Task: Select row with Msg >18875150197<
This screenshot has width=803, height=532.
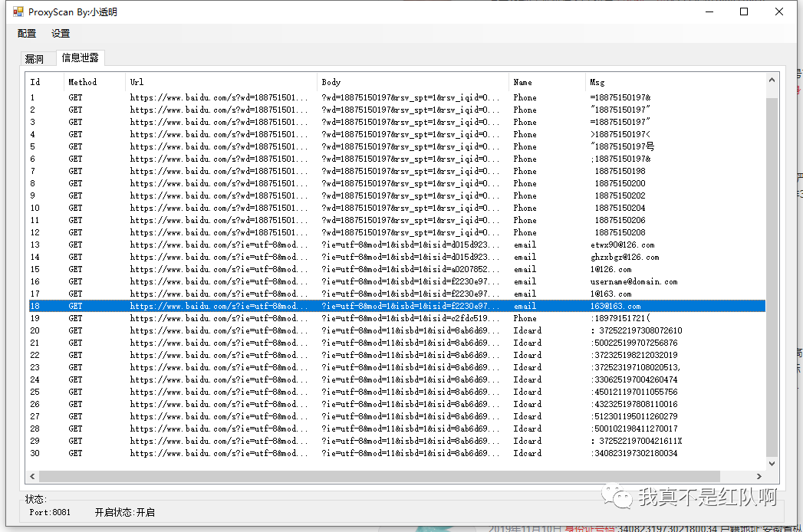Action: (x=397, y=134)
